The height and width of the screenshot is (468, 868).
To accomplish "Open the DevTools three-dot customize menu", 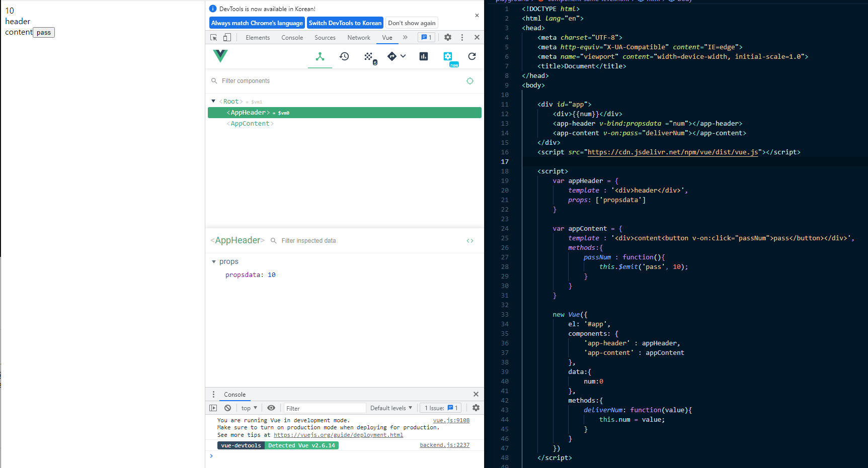I will [462, 37].
